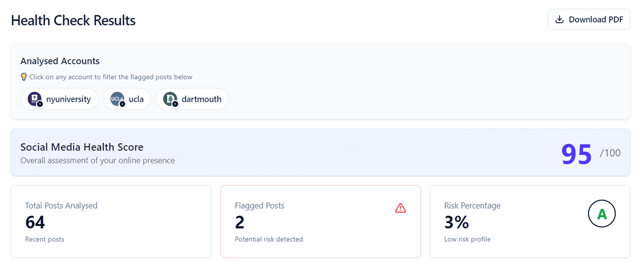The height and width of the screenshot is (262, 644).
Task: Click the Social Media Health Score heading
Action: click(x=82, y=147)
